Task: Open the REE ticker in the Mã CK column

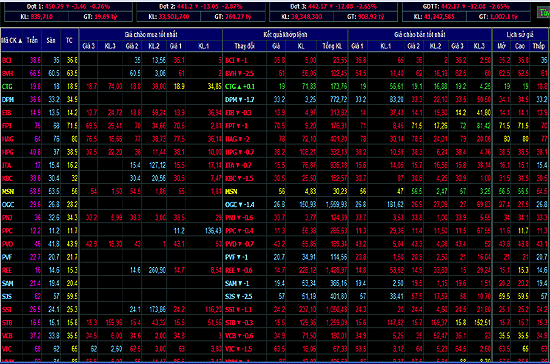Action: [x=7, y=270]
